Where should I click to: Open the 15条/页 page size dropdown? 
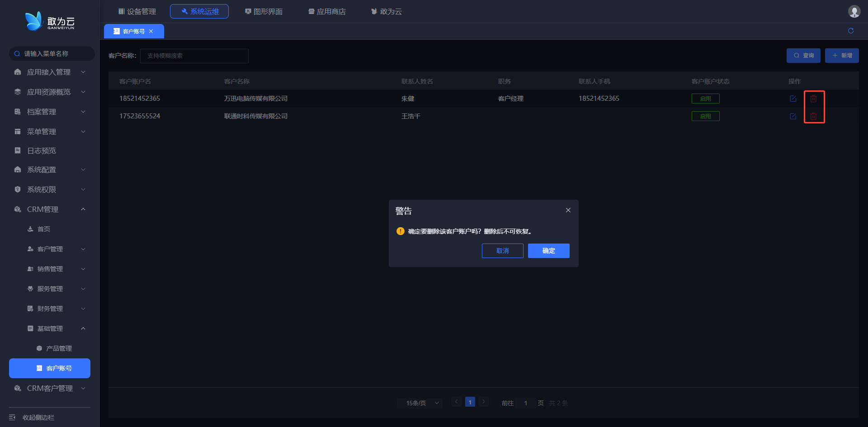[422, 403]
